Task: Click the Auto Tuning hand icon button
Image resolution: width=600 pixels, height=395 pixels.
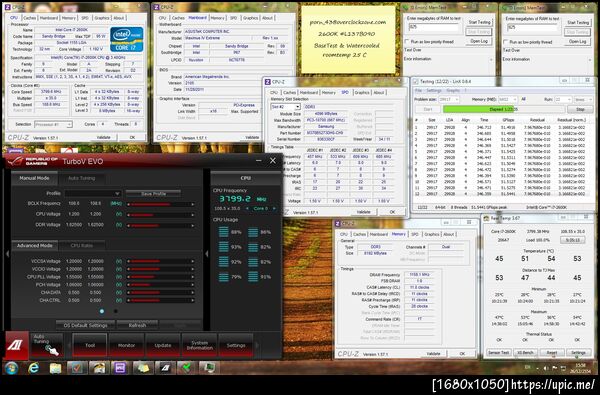Action: (47, 345)
